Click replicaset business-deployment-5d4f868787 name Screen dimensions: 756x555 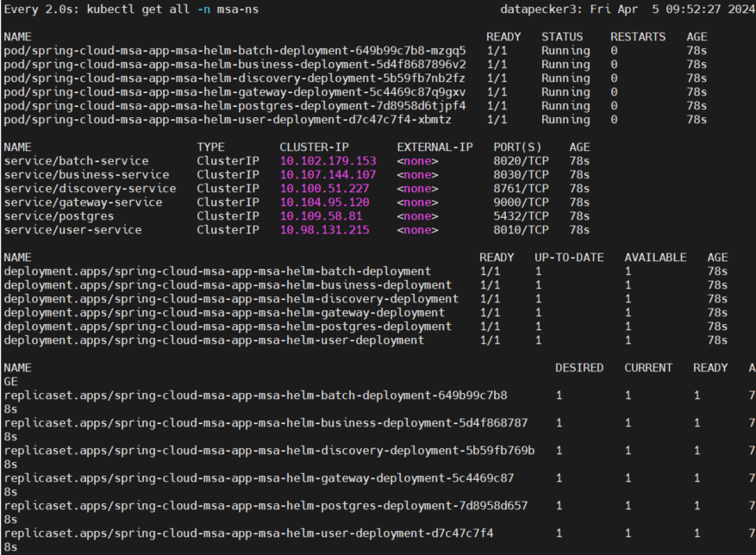pyautogui.click(x=266, y=423)
